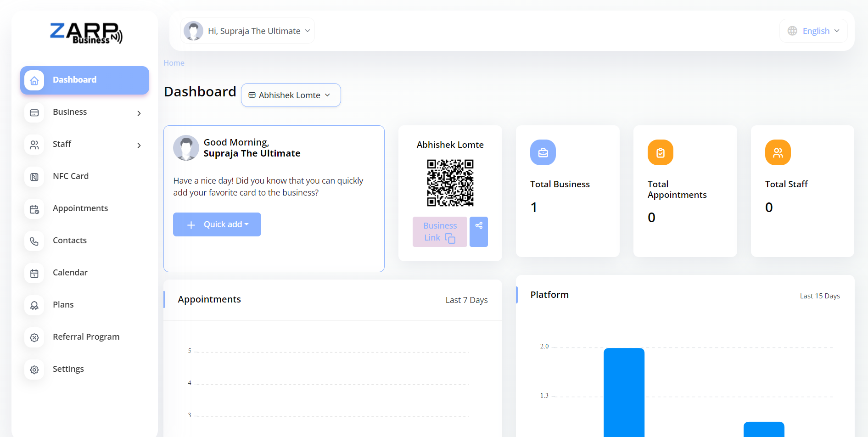The image size is (868, 437).
Task: Go to Appointments in the sidebar
Action: (x=84, y=209)
